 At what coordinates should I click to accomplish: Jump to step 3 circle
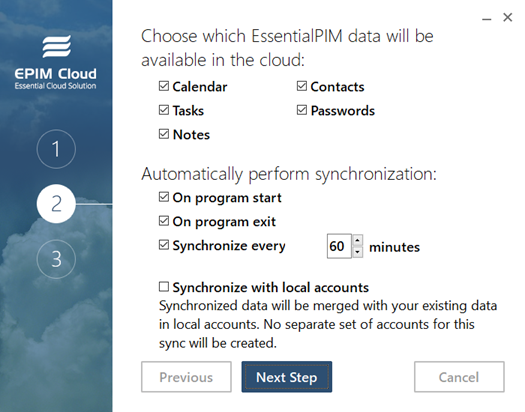(56, 259)
